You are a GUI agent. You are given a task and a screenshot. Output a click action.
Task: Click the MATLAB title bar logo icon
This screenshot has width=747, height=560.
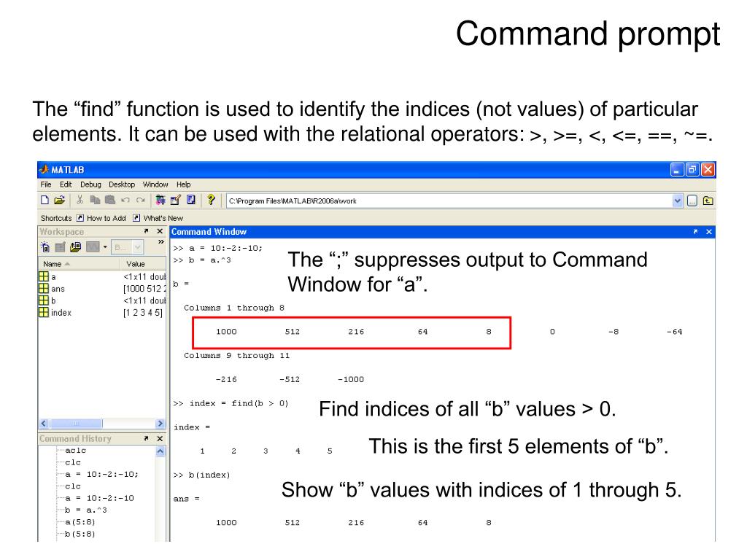(44, 169)
